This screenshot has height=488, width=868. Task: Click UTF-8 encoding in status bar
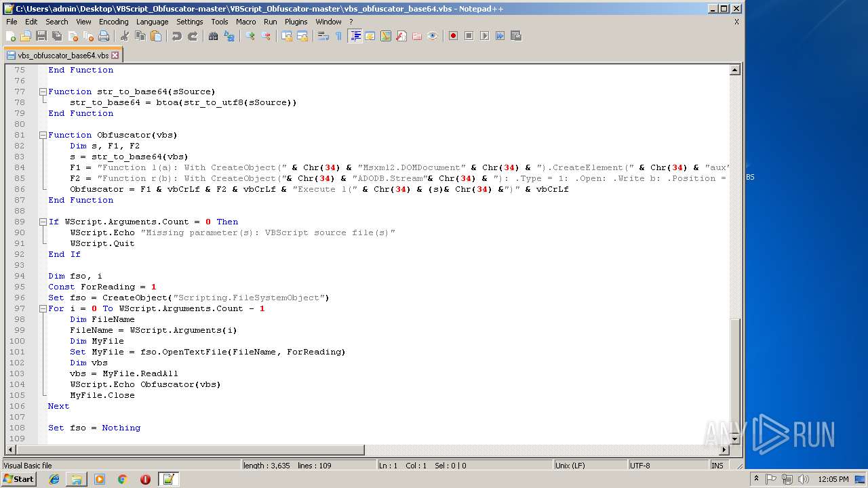667,466
